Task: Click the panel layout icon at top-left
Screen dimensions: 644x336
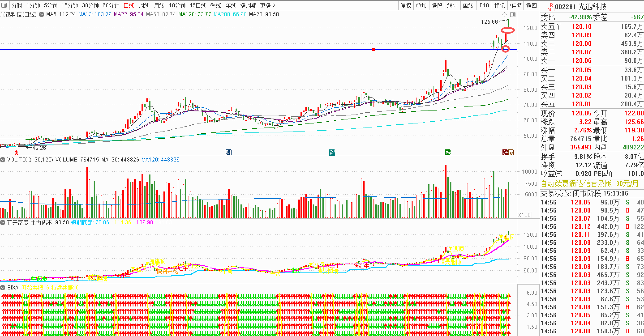Action: click(x=4, y=5)
